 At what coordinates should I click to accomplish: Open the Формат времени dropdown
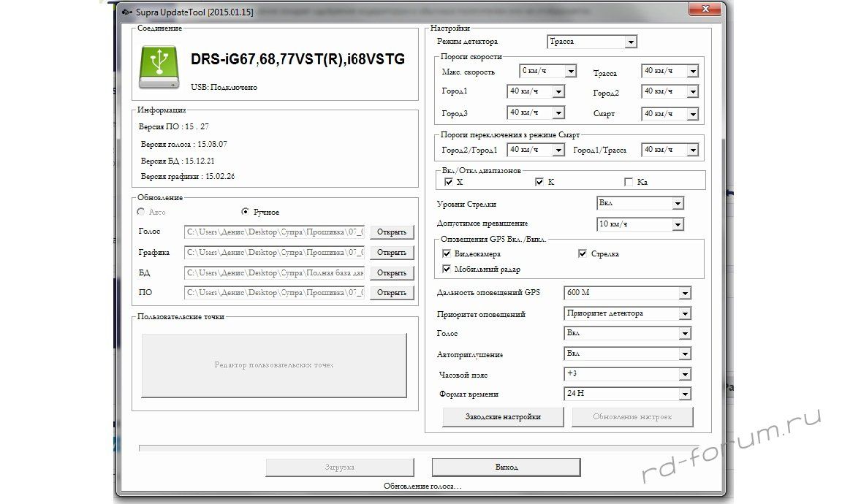(627, 394)
